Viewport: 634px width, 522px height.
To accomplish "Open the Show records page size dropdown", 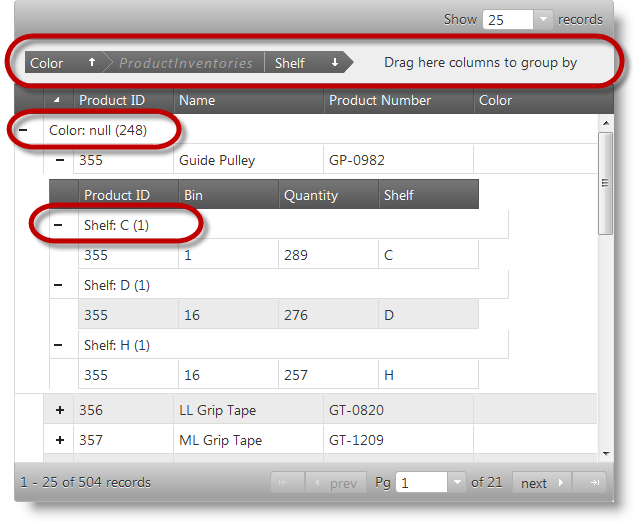I will click(x=543, y=19).
